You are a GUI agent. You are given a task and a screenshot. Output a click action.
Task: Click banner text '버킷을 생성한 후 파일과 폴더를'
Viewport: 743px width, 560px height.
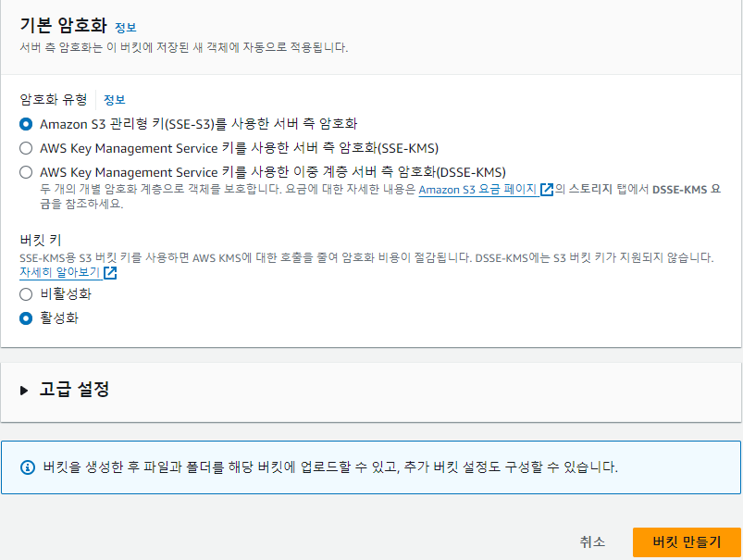(x=133, y=467)
